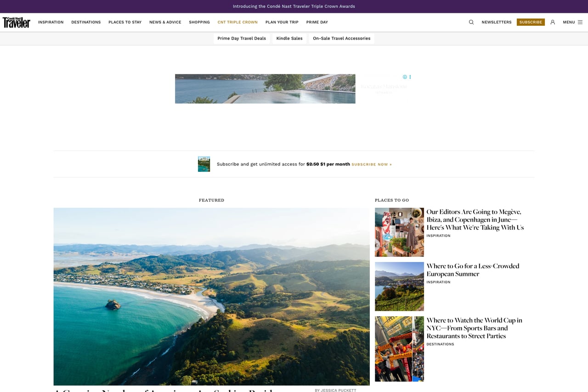Click the editors packing article thumbnail
Image resolution: width=588 pixels, height=392 pixels.
pyautogui.click(x=399, y=232)
